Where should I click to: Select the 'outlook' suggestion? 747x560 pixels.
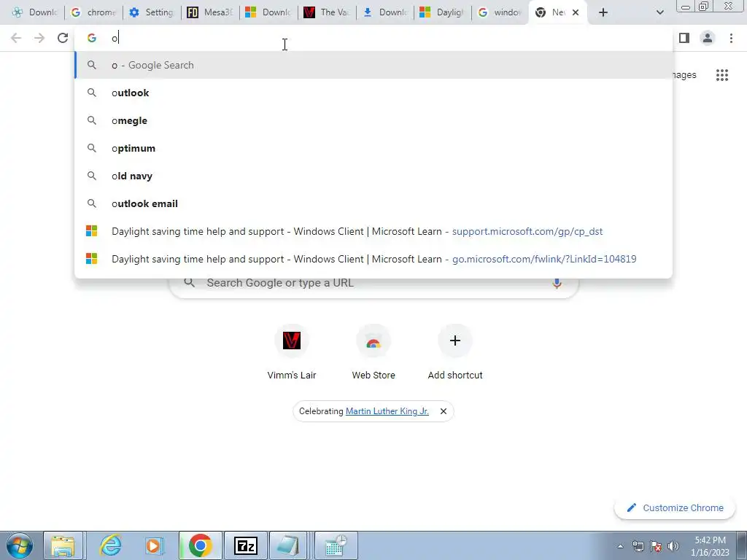click(373, 93)
